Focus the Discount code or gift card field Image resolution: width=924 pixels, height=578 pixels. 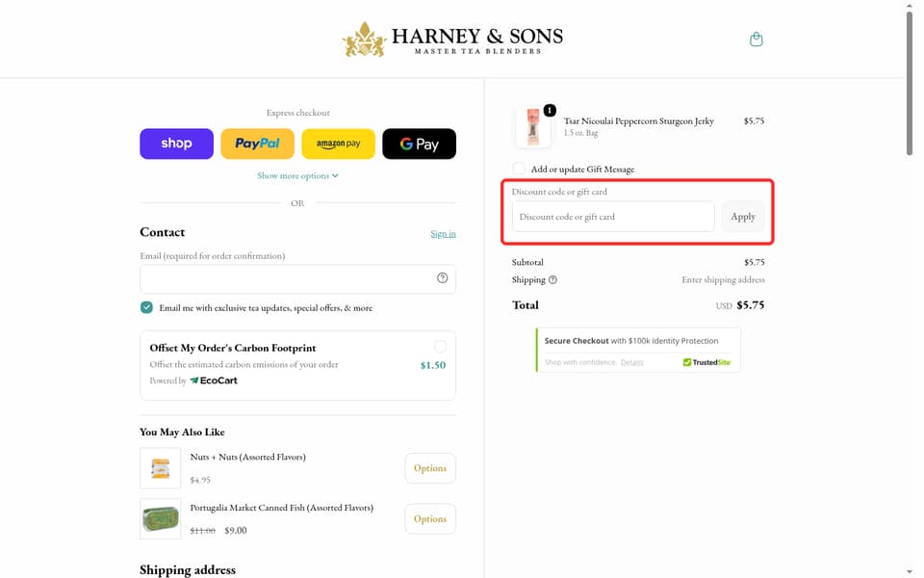[x=613, y=217]
